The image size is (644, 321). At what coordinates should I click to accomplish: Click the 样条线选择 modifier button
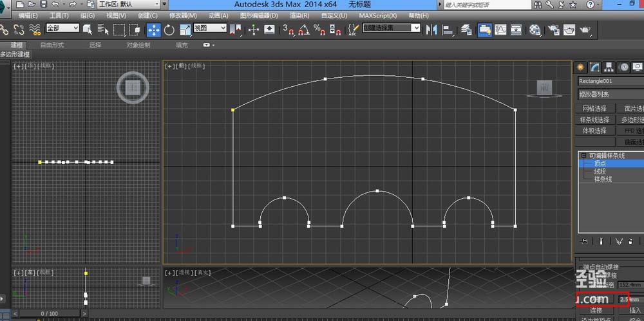[594, 120]
